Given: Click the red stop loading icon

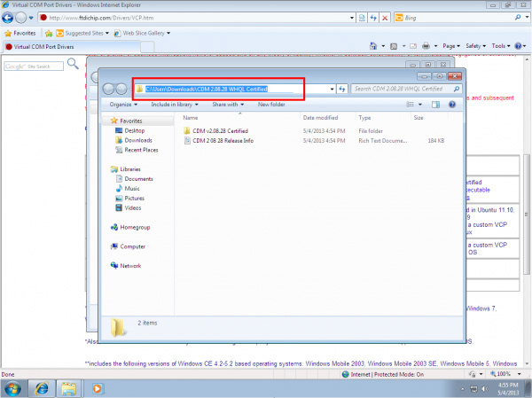Looking at the screenshot, I should [385, 18].
